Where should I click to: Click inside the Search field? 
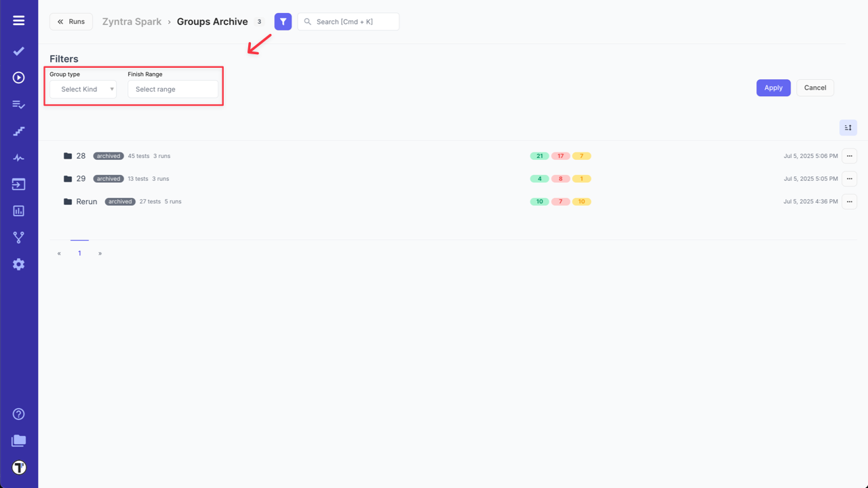pyautogui.click(x=348, y=21)
